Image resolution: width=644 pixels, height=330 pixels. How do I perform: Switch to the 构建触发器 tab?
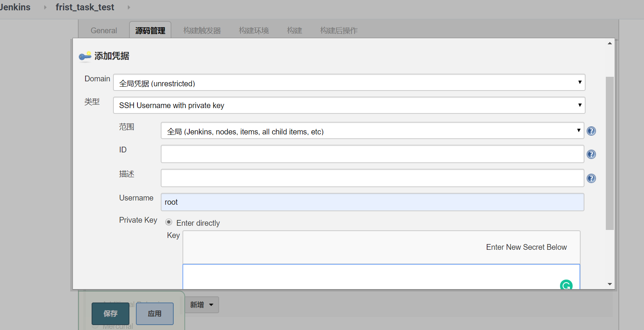[202, 31]
